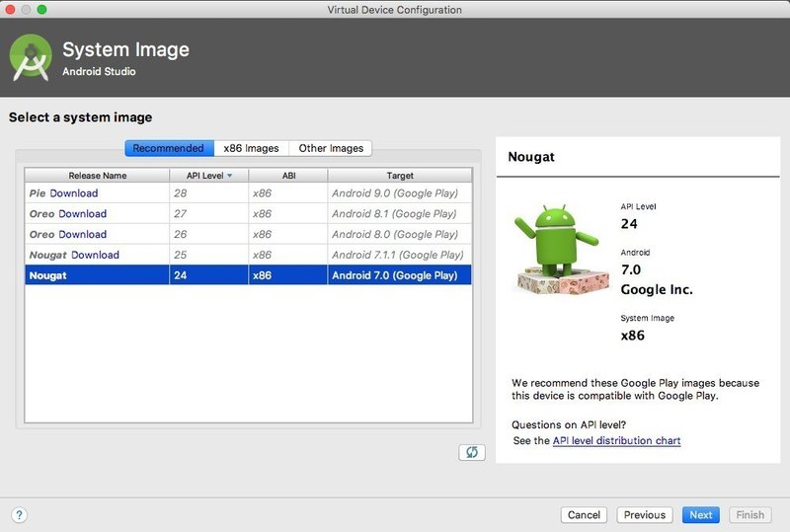This screenshot has height=532, width=790.
Task: Click API level 27 cell
Action: coord(209,213)
